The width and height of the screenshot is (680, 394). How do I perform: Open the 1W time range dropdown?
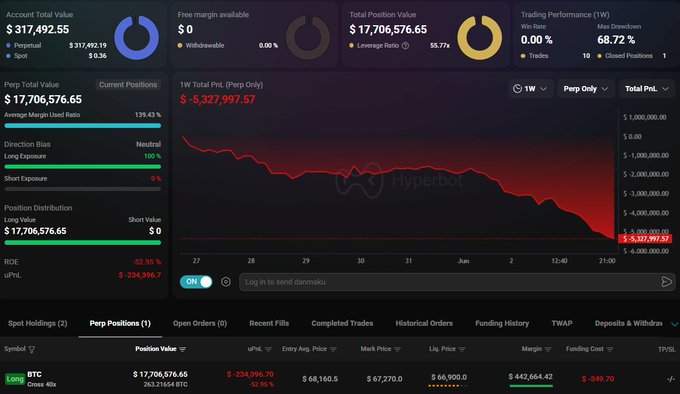(x=531, y=89)
